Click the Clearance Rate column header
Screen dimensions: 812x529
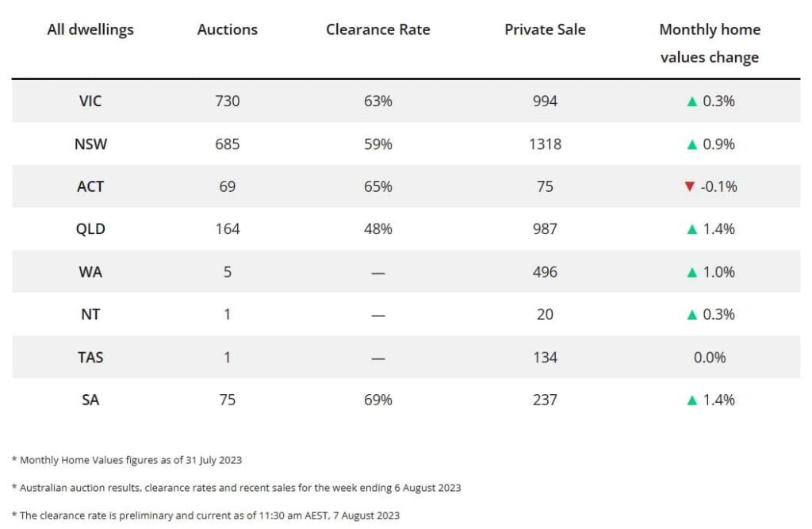(x=377, y=30)
